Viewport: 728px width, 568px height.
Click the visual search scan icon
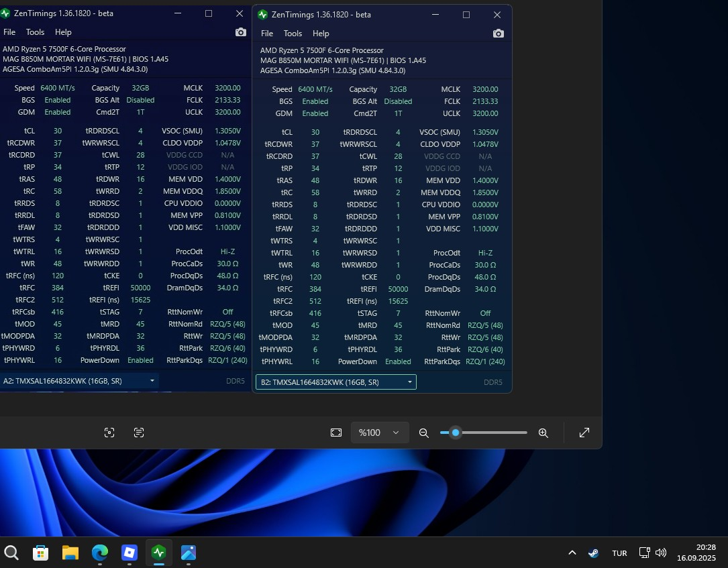(109, 433)
